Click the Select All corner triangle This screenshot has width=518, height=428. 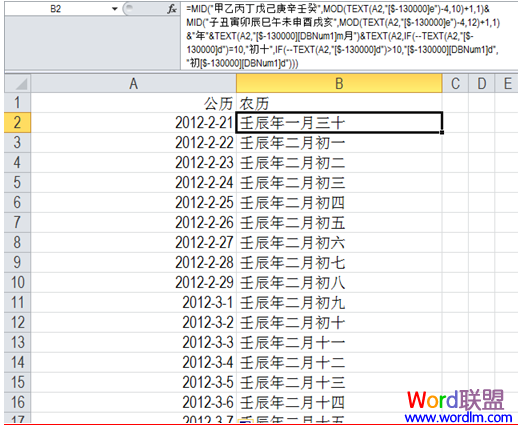point(17,83)
